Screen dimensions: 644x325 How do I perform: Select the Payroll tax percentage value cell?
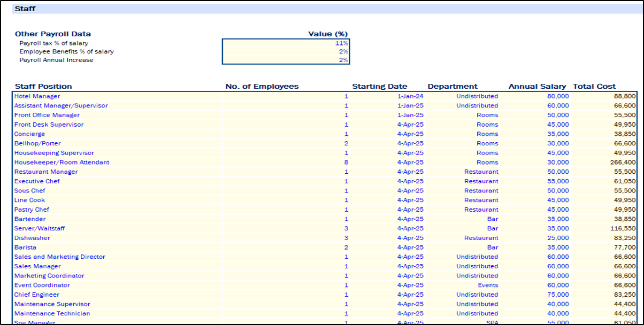pyautogui.click(x=286, y=43)
